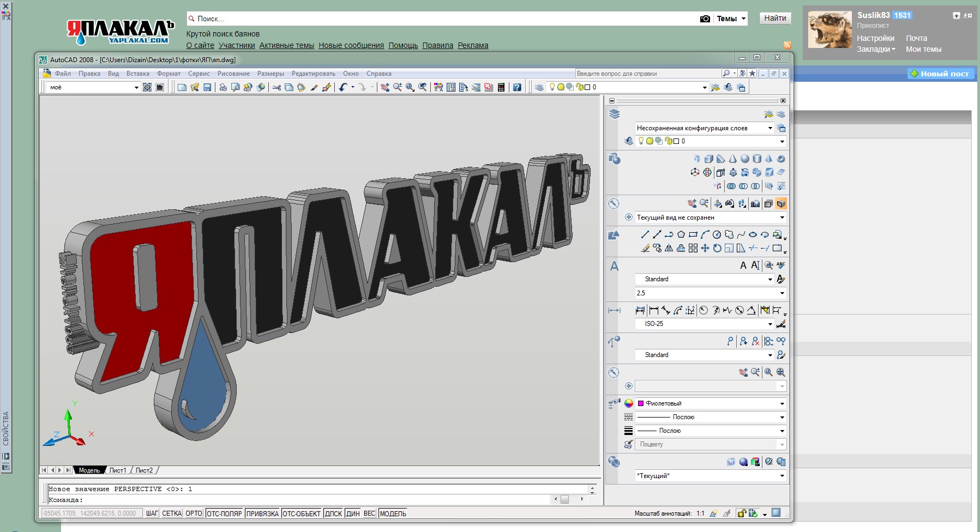This screenshot has width=980, height=532.
Task: Select the Multiline Text tool
Action: click(743, 265)
